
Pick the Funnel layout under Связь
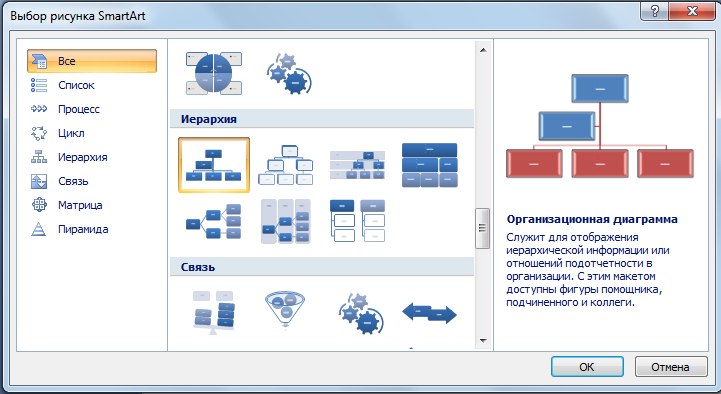pos(286,312)
